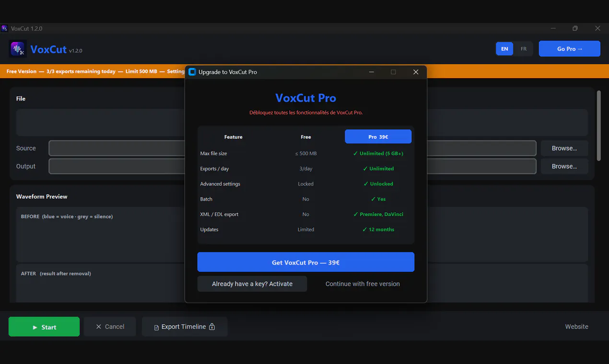Click the 'Feature' column header
The width and height of the screenshot is (609, 364).
233,137
